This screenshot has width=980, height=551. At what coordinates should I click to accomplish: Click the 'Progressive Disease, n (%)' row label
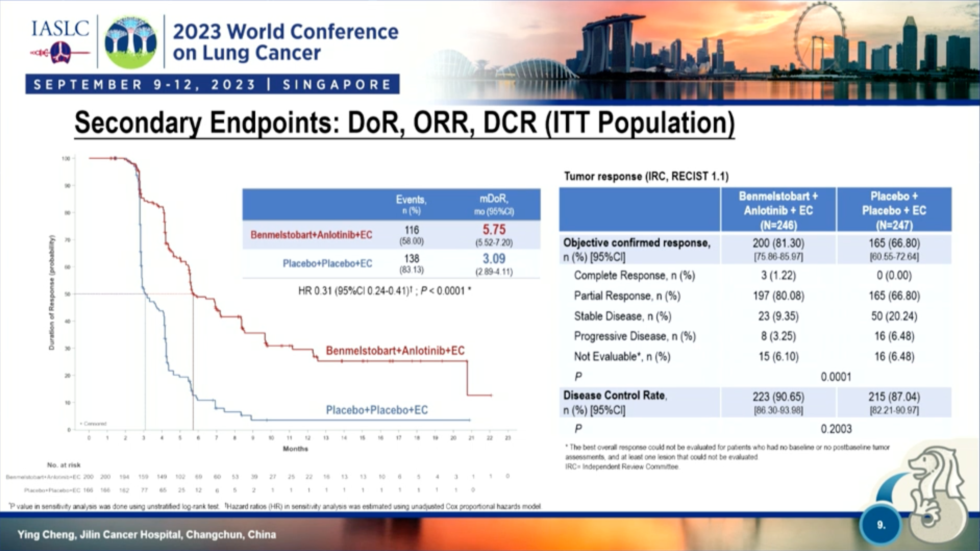[x=635, y=336]
